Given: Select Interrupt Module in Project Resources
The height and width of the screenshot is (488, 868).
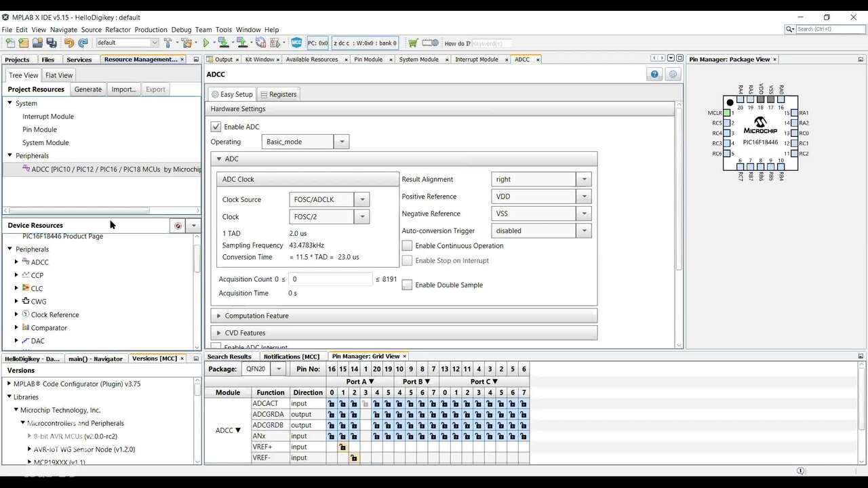Looking at the screenshot, I should [48, 117].
